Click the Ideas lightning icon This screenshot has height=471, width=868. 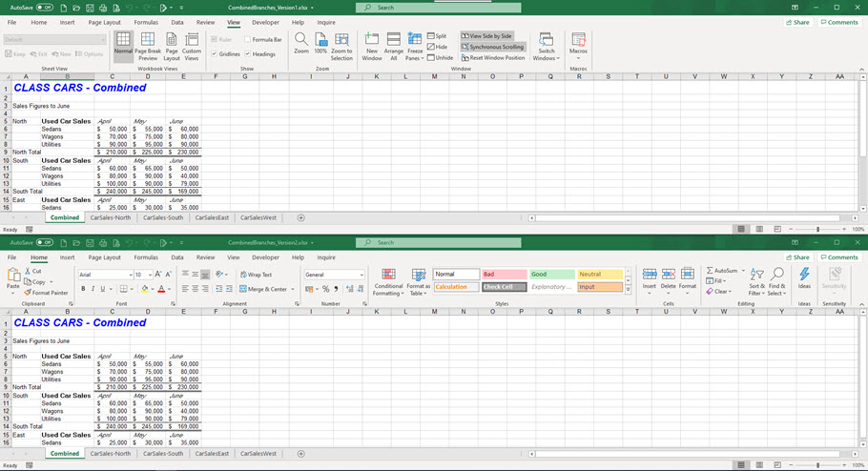[x=804, y=277]
